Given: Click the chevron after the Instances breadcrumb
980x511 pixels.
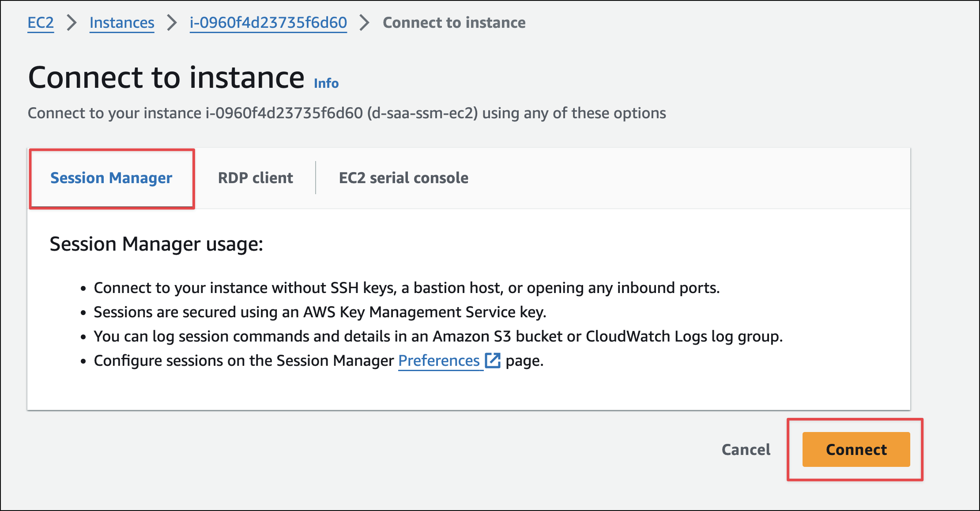Looking at the screenshot, I should 172,23.
